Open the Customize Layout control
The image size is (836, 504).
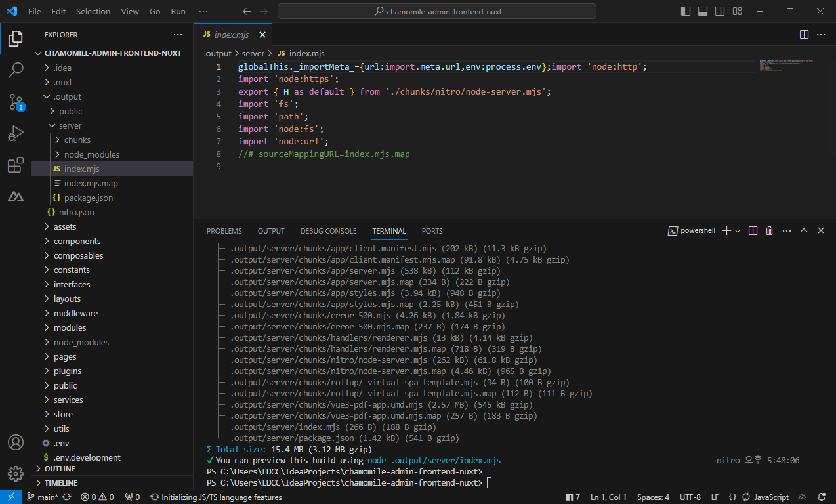(737, 11)
